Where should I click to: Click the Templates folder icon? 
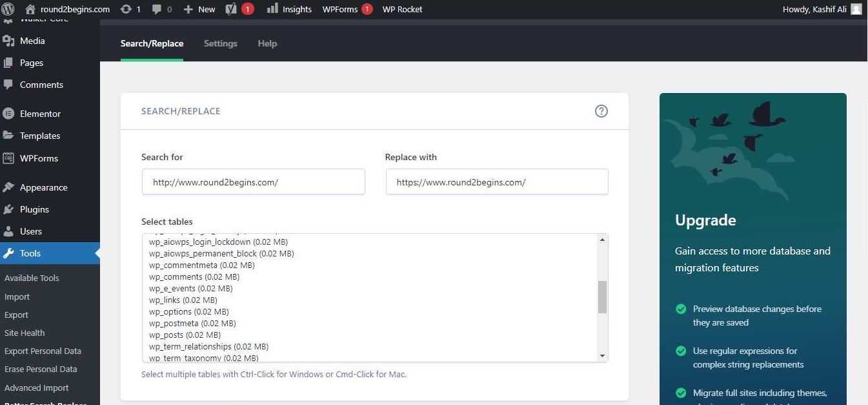click(8, 136)
